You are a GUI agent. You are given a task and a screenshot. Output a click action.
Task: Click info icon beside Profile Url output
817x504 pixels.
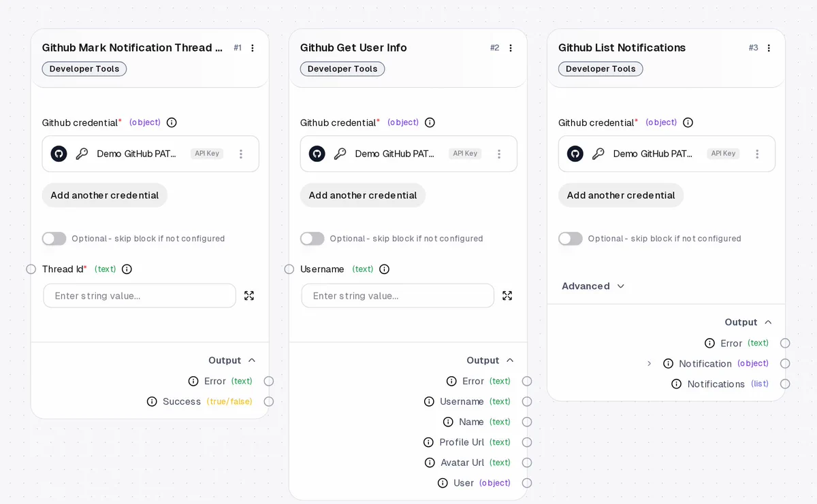tap(428, 442)
